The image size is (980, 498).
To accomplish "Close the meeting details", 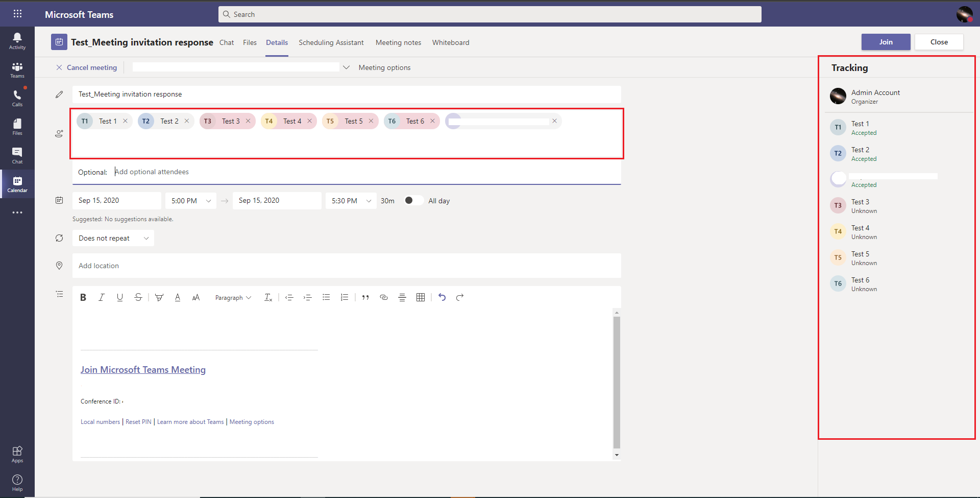I will [x=939, y=42].
